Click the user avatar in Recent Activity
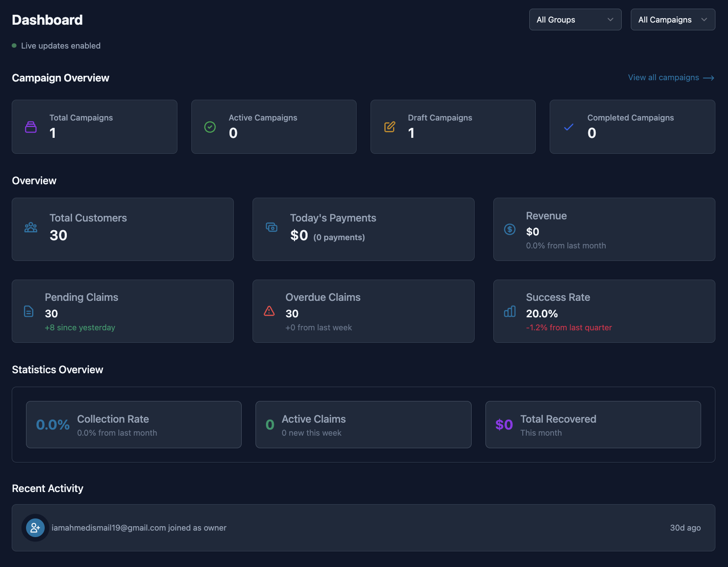Image resolution: width=728 pixels, height=567 pixels. 35,528
